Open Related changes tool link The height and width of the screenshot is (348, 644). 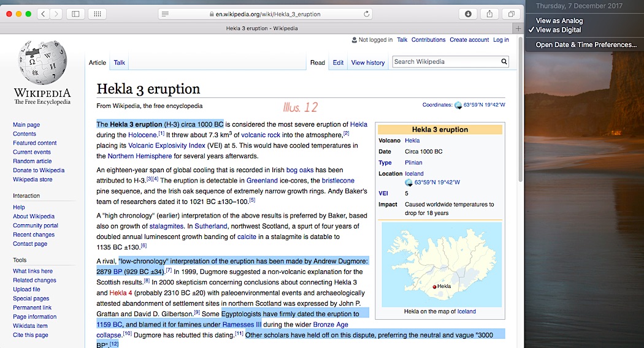34,280
